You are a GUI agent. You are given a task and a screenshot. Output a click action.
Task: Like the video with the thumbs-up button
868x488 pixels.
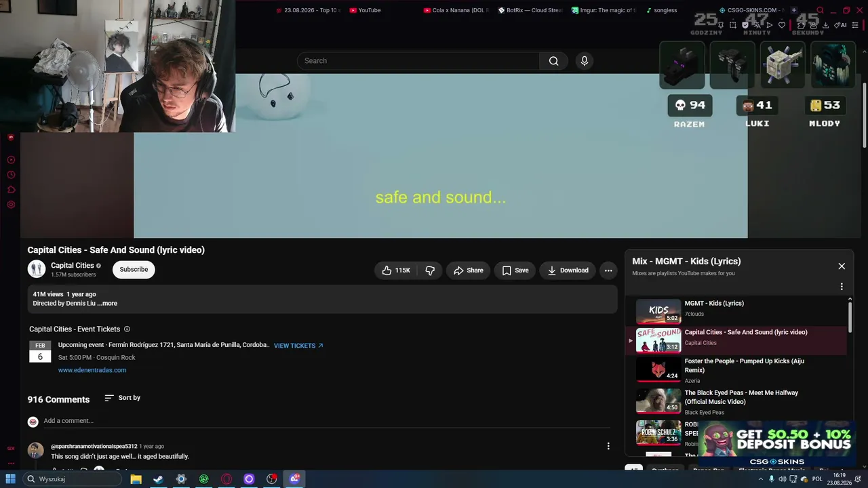tap(396, 270)
